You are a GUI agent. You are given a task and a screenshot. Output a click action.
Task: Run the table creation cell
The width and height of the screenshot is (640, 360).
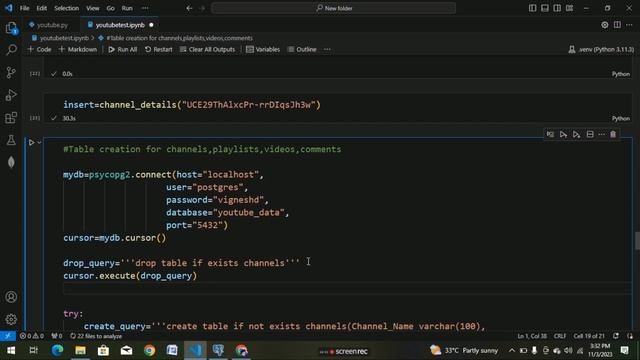(x=31, y=142)
